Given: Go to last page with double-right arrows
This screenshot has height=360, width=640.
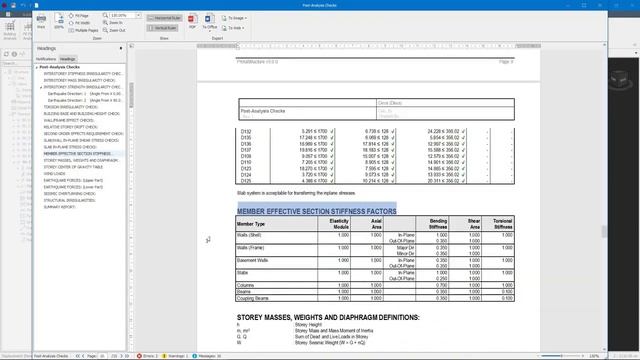Looking at the screenshot, I should pos(127,356).
